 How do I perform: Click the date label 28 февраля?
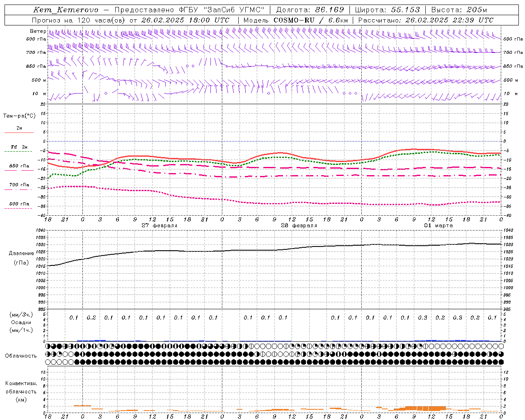(299, 226)
